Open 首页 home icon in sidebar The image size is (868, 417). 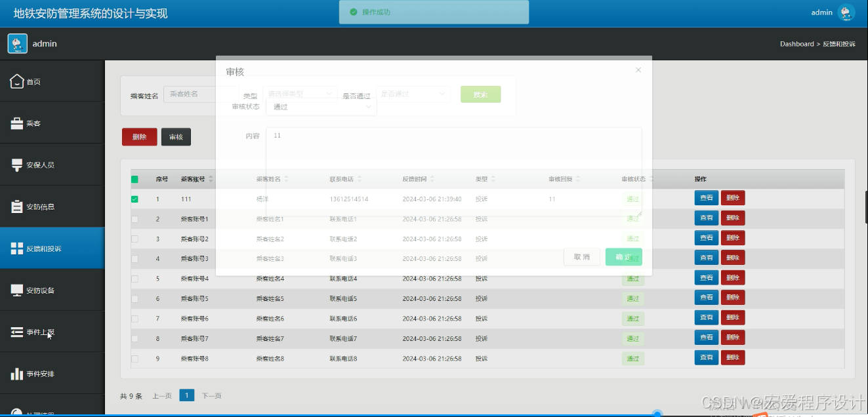tap(17, 81)
